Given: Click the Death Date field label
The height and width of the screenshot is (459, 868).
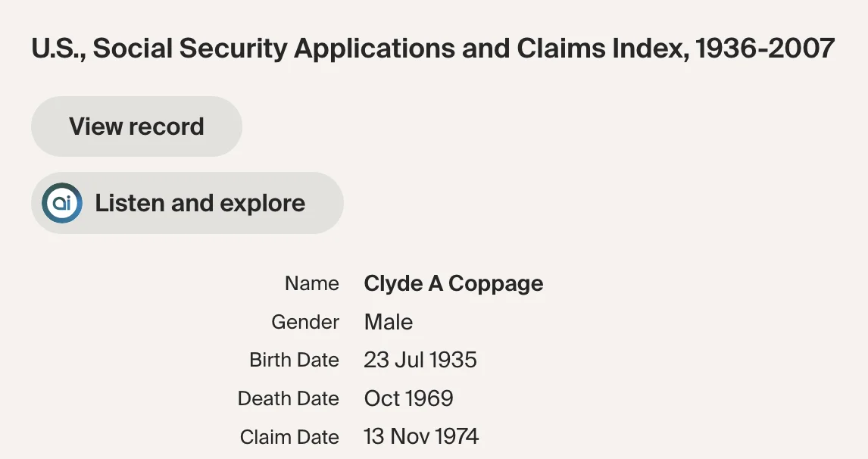Looking at the screenshot, I should click(x=288, y=398).
